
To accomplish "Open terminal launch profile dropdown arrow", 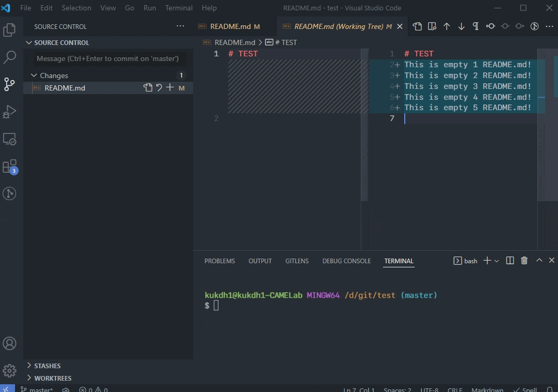I will point(496,261).
